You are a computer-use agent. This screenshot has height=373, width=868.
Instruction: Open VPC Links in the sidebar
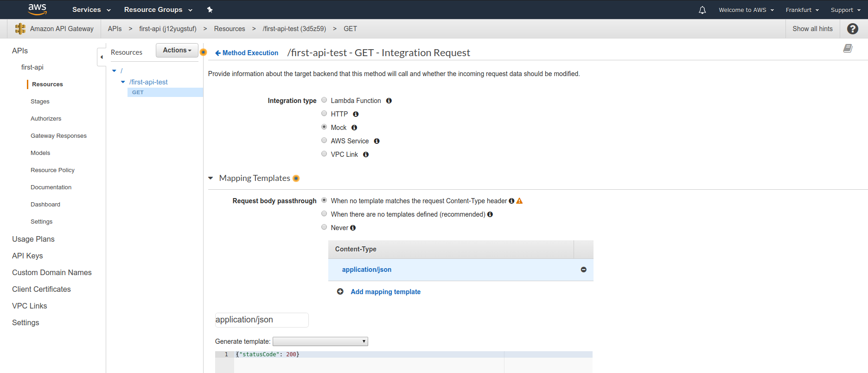[30, 306]
